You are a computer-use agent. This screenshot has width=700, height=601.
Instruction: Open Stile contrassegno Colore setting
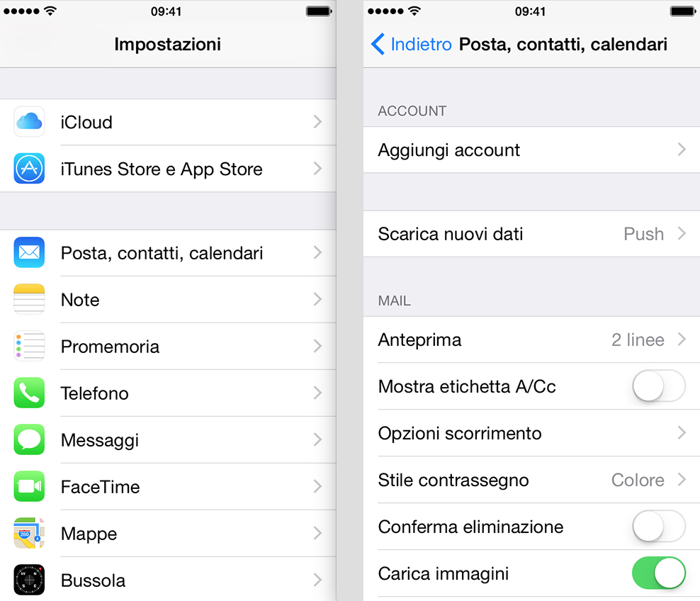point(531,481)
